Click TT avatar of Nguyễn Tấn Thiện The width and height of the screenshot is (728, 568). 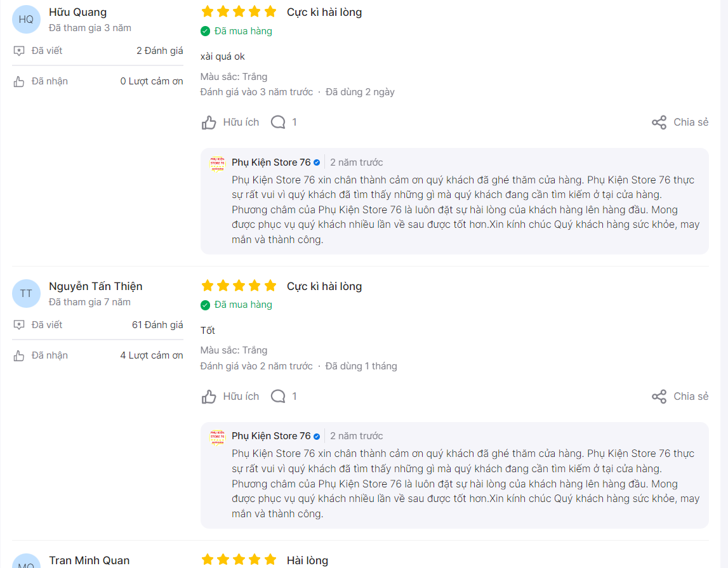[x=26, y=293]
